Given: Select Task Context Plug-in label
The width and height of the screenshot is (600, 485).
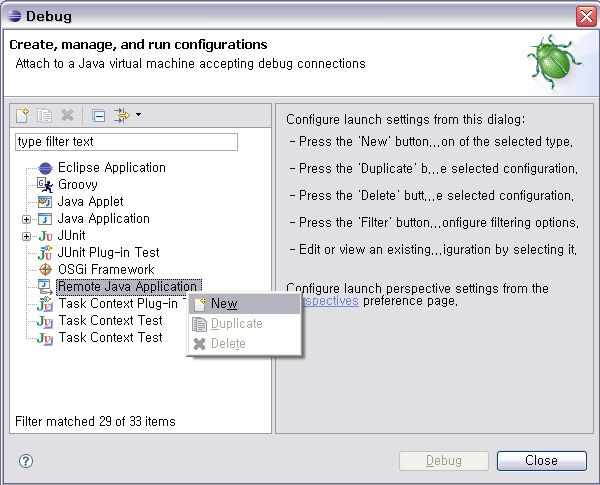Looking at the screenshot, I should pyautogui.click(x=118, y=304).
